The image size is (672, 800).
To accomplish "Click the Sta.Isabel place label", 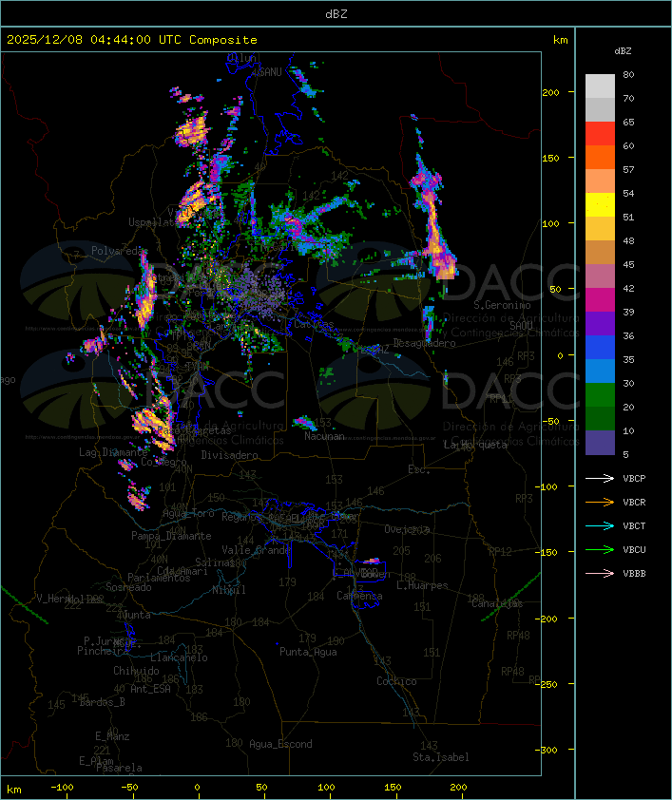I will (x=440, y=757).
